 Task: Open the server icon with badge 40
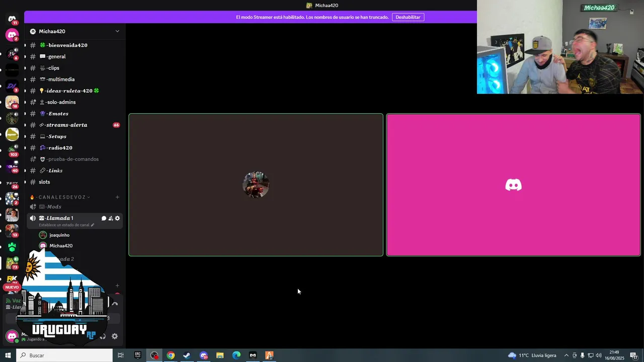tap(12, 166)
